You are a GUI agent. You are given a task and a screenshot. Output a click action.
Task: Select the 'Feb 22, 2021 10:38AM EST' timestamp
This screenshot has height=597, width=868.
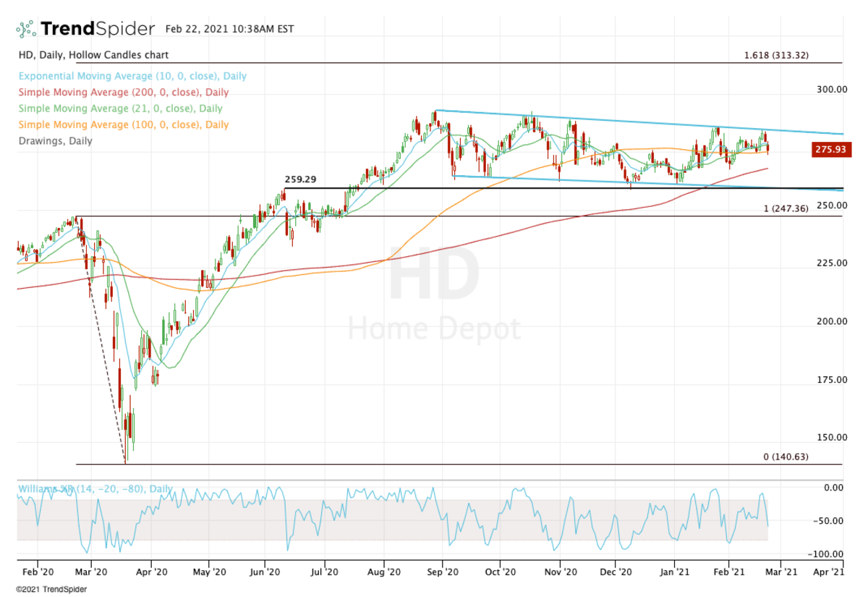[x=230, y=30]
